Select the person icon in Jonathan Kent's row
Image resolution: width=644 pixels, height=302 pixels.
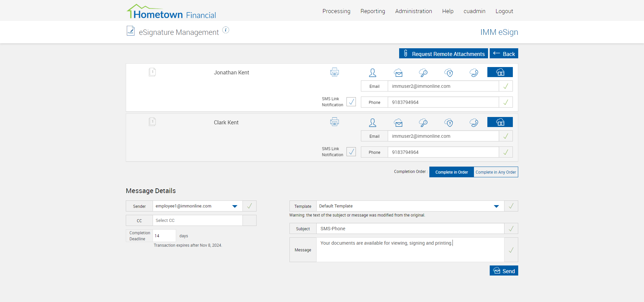372,73
